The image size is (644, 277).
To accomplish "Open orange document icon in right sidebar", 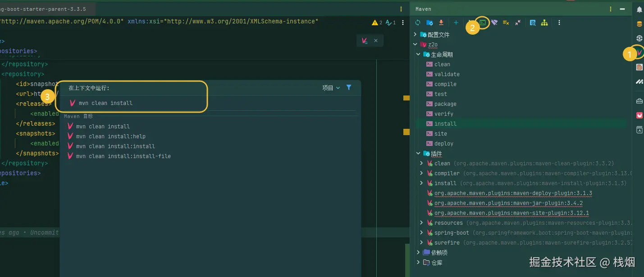I will [639, 67].
